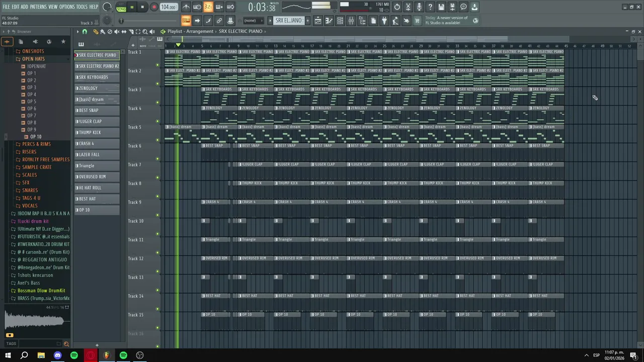Select the playlist pencil draw tool
Image resolution: width=644 pixels, height=362 pixels.
[96, 32]
